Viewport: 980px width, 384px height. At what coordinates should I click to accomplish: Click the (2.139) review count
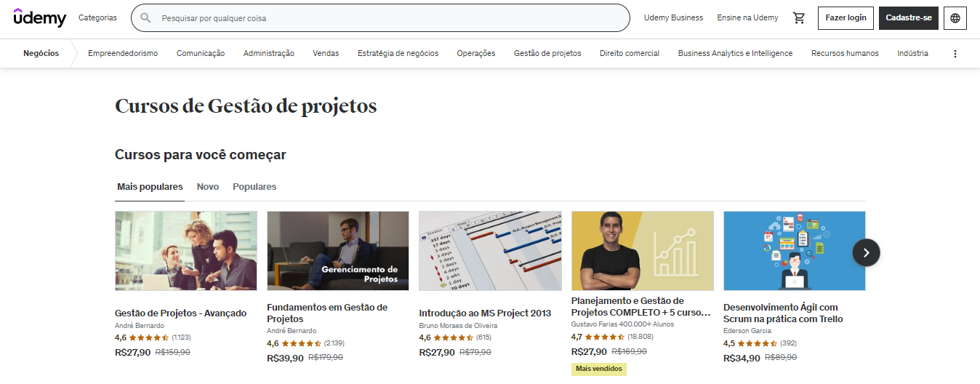[x=334, y=343]
